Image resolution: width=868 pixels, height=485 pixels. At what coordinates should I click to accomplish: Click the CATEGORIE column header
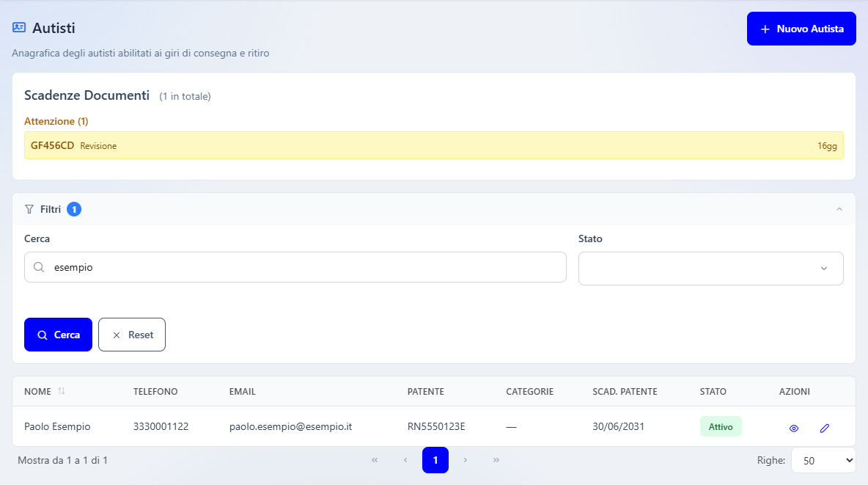click(530, 391)
